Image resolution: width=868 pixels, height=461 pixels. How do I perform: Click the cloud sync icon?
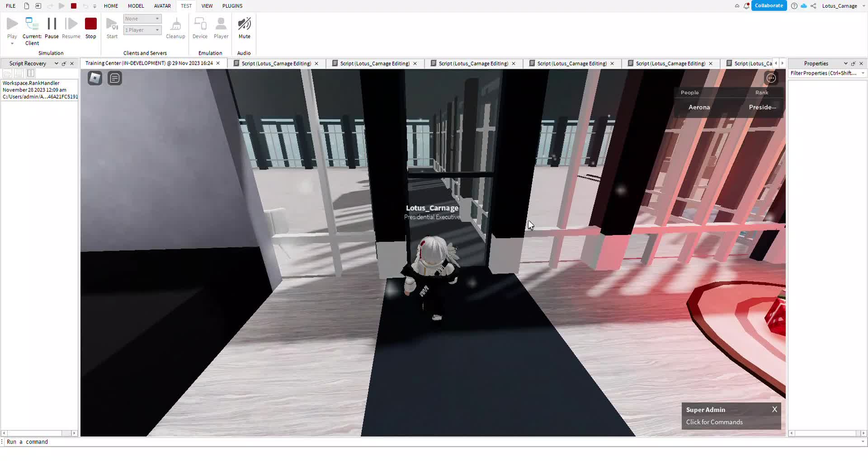click(804, 6)
